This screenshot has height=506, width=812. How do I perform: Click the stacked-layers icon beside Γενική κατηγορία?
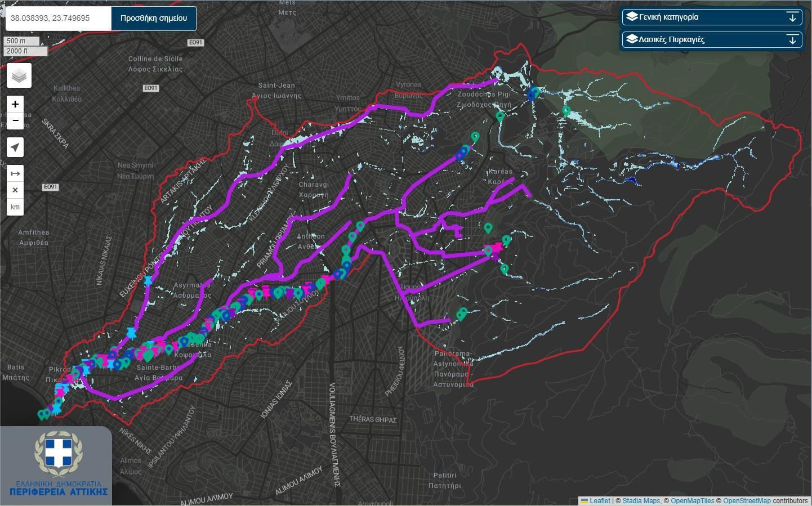coord(632,17)
